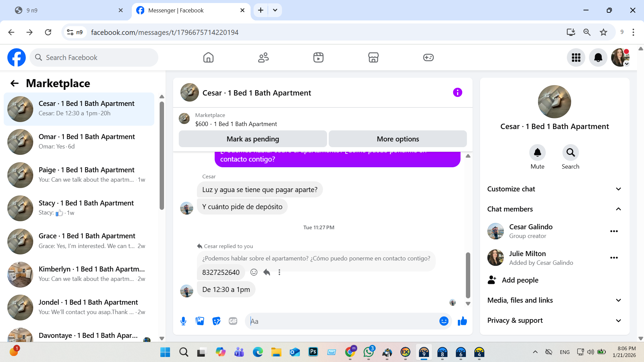React to message 8327252640 with emoji

click(x=254, y=272)
